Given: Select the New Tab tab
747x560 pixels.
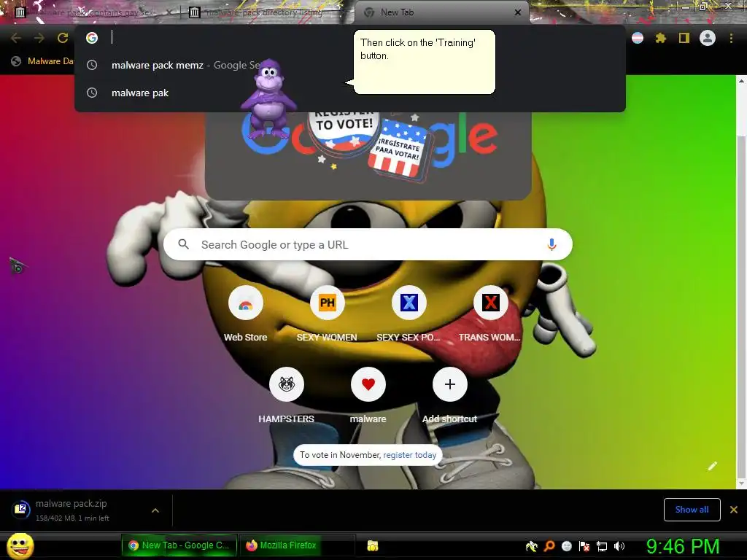Looking at the screenshot, I should pos(441,13).
